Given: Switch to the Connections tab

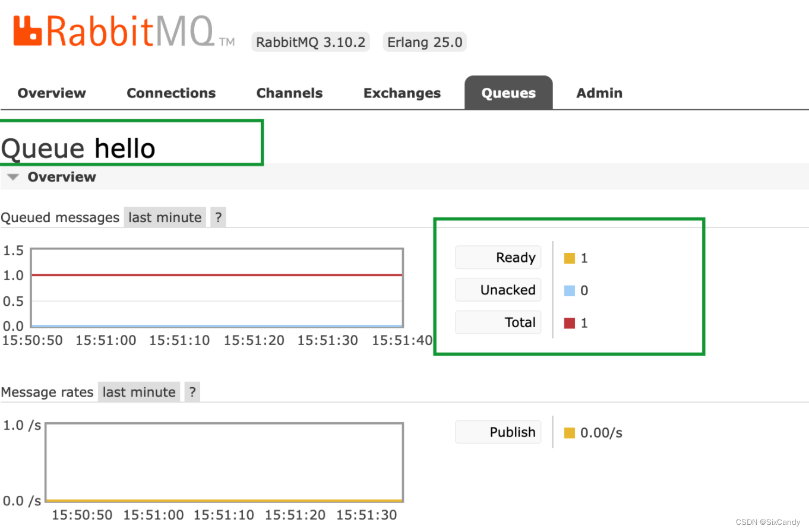Looking at the screenshot, I should (171, 93).
